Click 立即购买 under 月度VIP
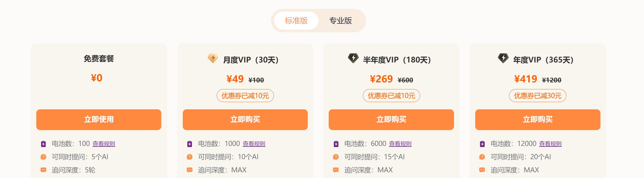644x178 pixels. click(245, 120)
